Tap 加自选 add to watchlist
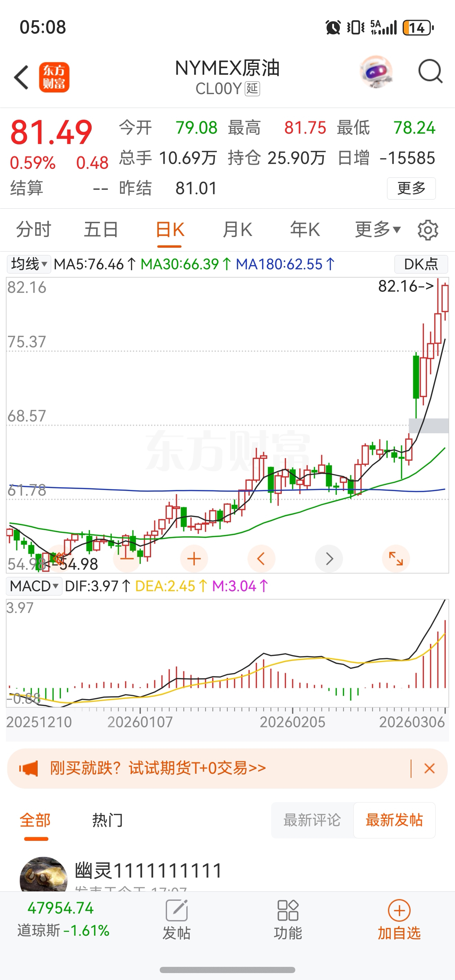The height and width of the screenshot is (980, 455). tap(399, 920)
